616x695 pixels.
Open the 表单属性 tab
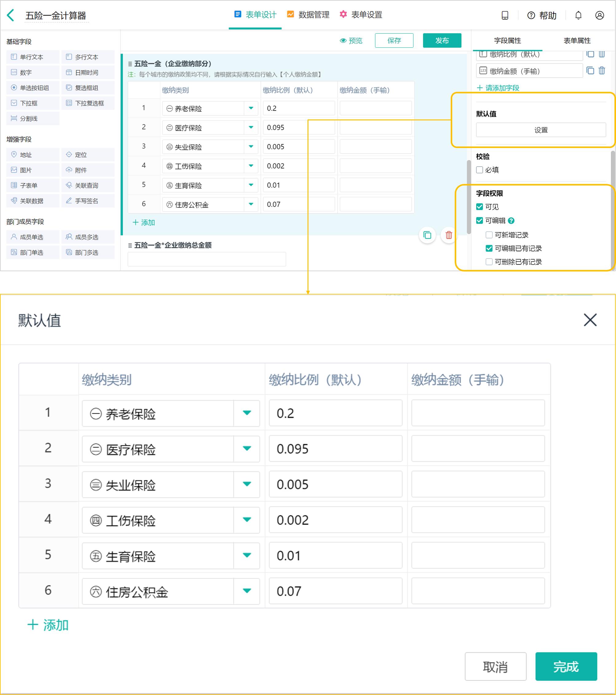[x=578, y=41]
